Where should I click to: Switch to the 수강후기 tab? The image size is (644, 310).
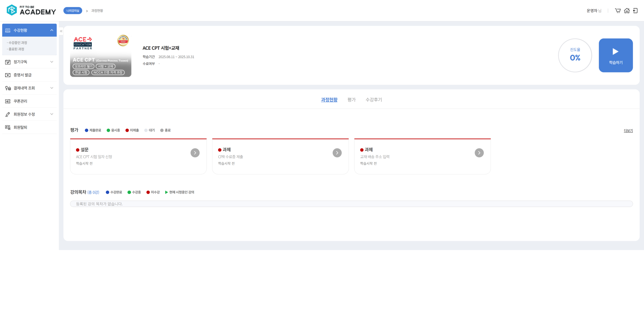(374, 100)
